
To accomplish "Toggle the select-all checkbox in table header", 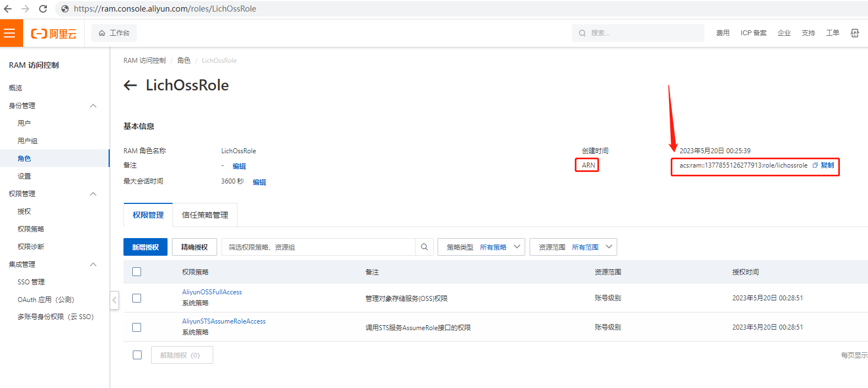I will coord(137,272).
